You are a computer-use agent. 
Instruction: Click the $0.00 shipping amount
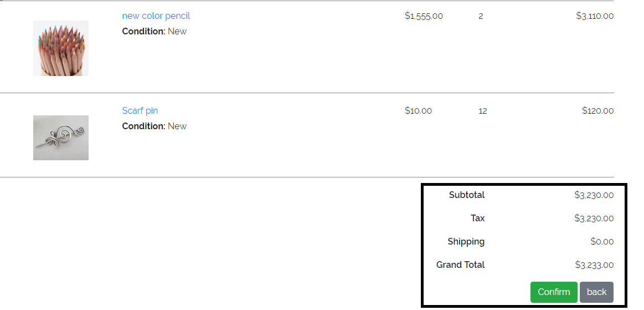pos(602,242)
